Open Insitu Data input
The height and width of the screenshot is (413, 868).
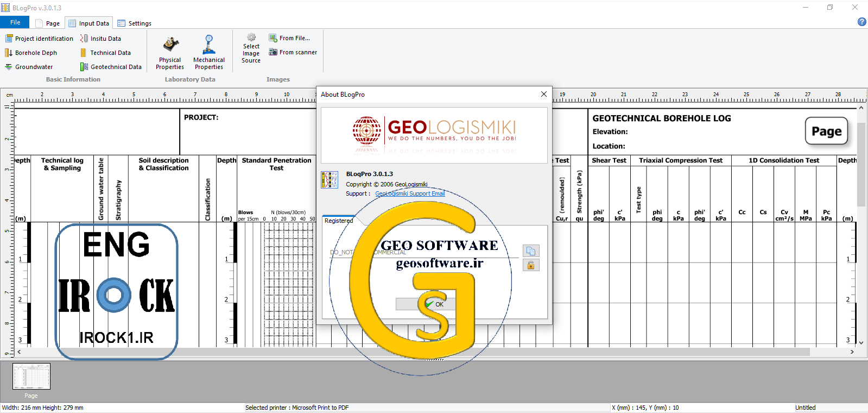click(x=100, y=39)
